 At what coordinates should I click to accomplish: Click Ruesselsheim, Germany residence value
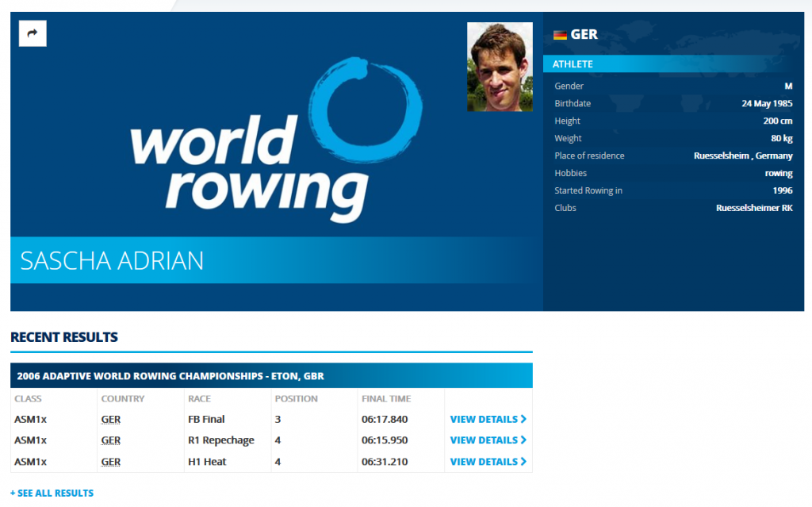point(743,156)
